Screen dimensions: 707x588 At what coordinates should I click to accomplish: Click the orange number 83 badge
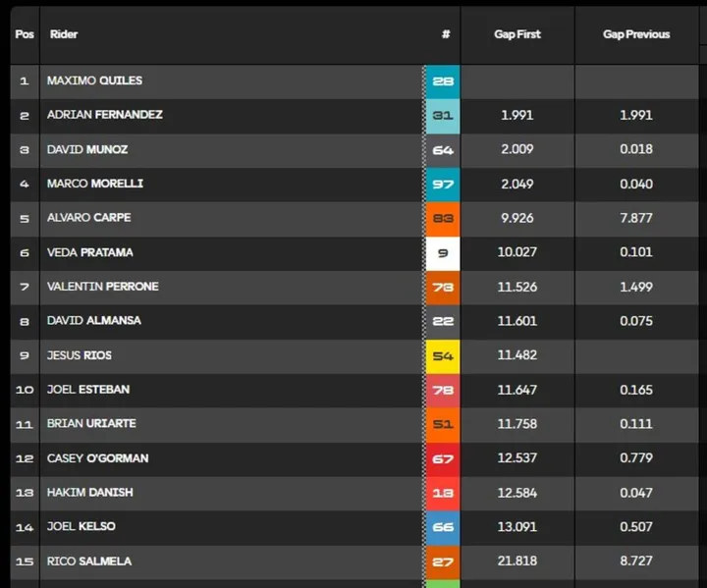tap(442, 219)
